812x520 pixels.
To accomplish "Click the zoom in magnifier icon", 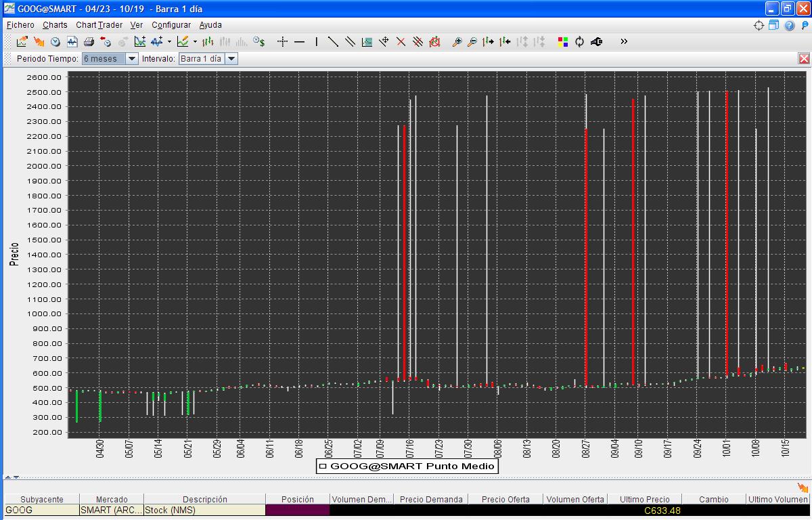I will (457, 42).
